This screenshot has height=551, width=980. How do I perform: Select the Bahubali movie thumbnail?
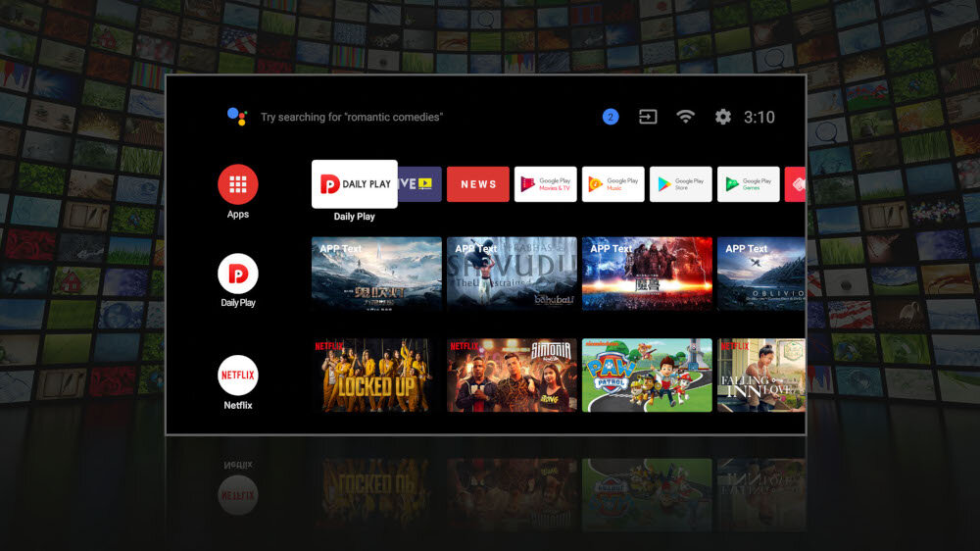[x=512, y=274]
